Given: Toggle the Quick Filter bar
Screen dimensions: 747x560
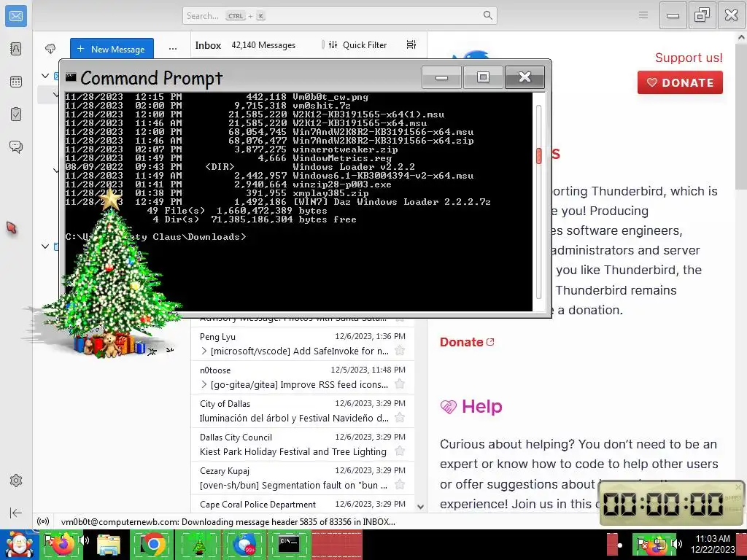Looking at the screenshot, I should [x=357, y=44].
